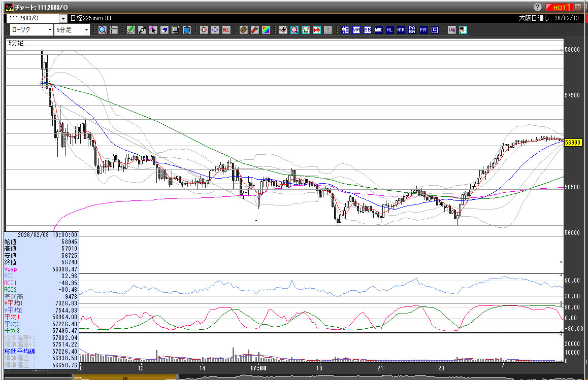Expand the 111.2603/O symbol dropdown arrow
This screenshot has height=380, width=588.
coord(63,18)
